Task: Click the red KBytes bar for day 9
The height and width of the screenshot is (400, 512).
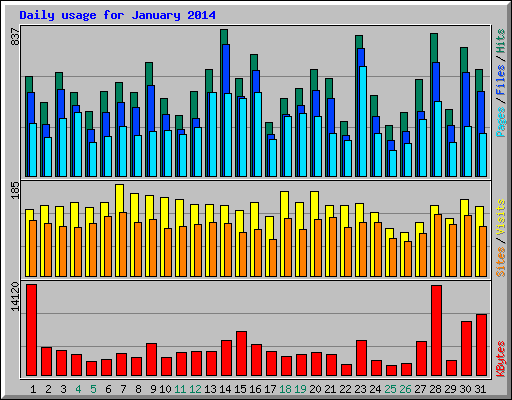Action: click(152, 360)
